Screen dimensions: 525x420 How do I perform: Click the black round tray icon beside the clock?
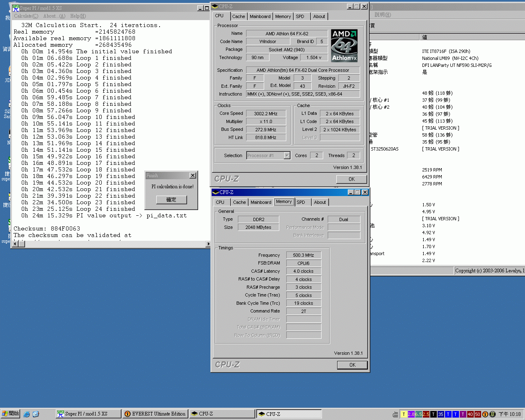tap(493, 414)
